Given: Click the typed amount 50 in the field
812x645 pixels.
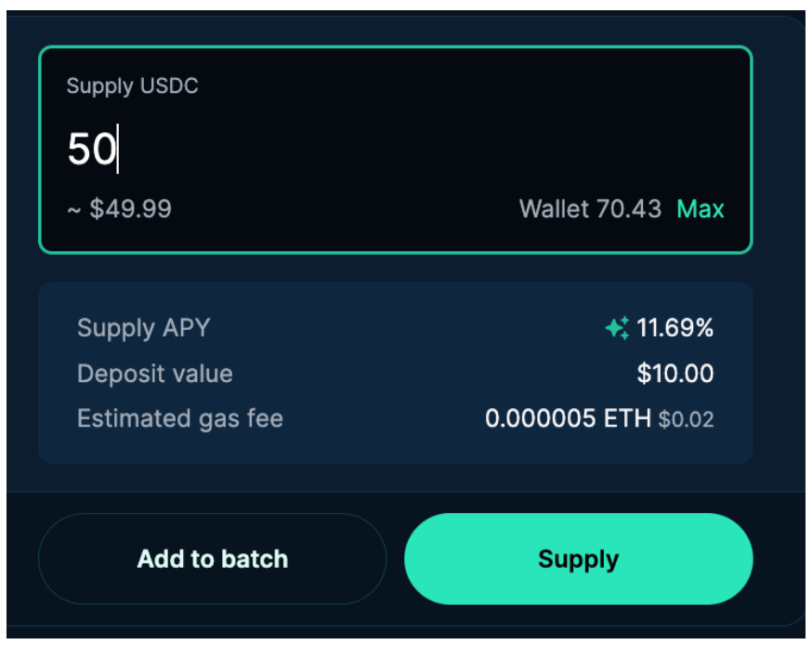Looking at the screenshot, I should 90,150.
